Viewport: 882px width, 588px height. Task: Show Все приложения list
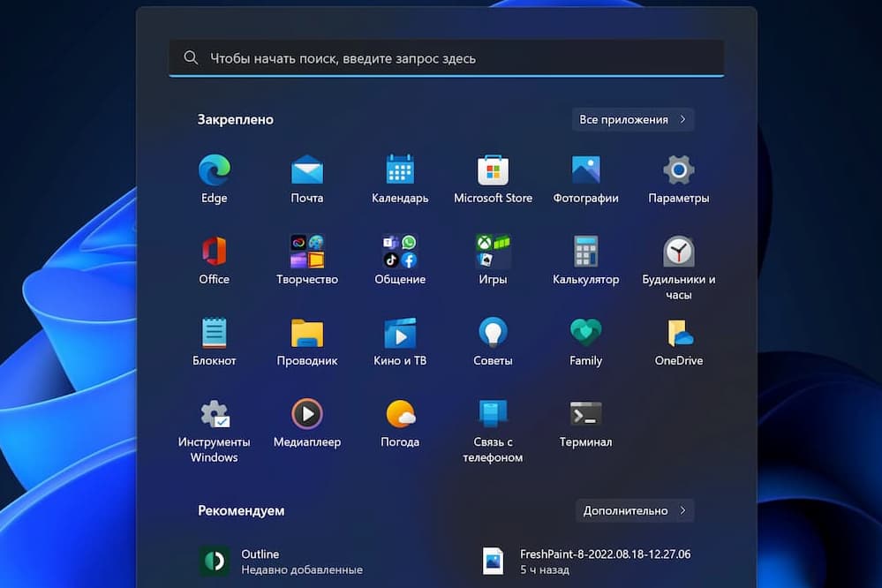(633, 119)
